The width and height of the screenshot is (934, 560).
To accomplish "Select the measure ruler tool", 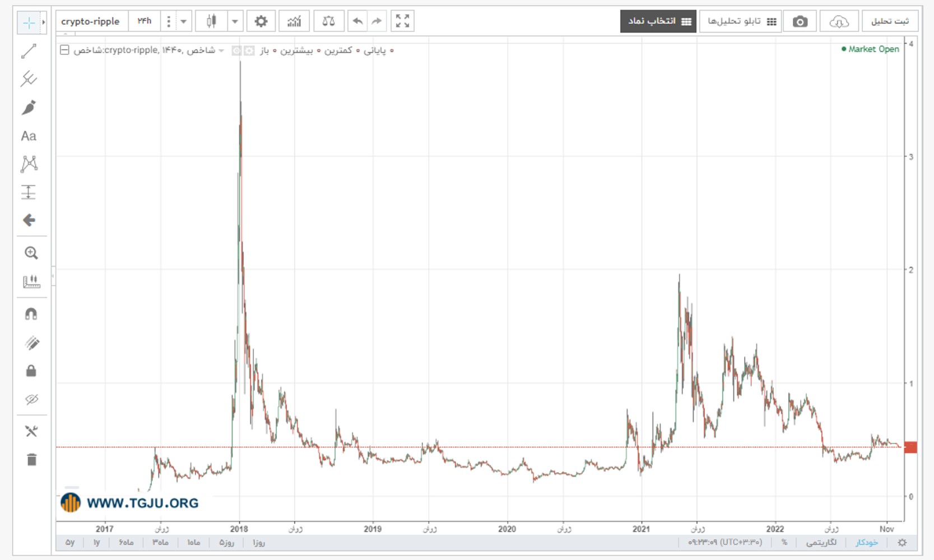I will [x=31, y=281].
